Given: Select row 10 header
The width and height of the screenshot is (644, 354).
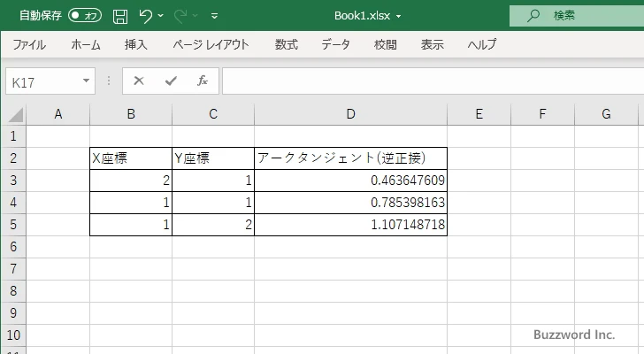Looking at the screenshot, I should point(13,335).
